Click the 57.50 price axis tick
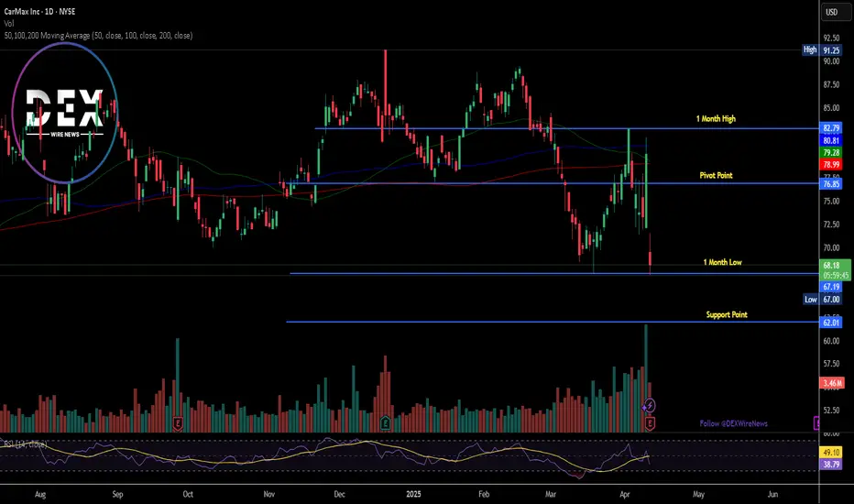 click(x=831, y=364)
